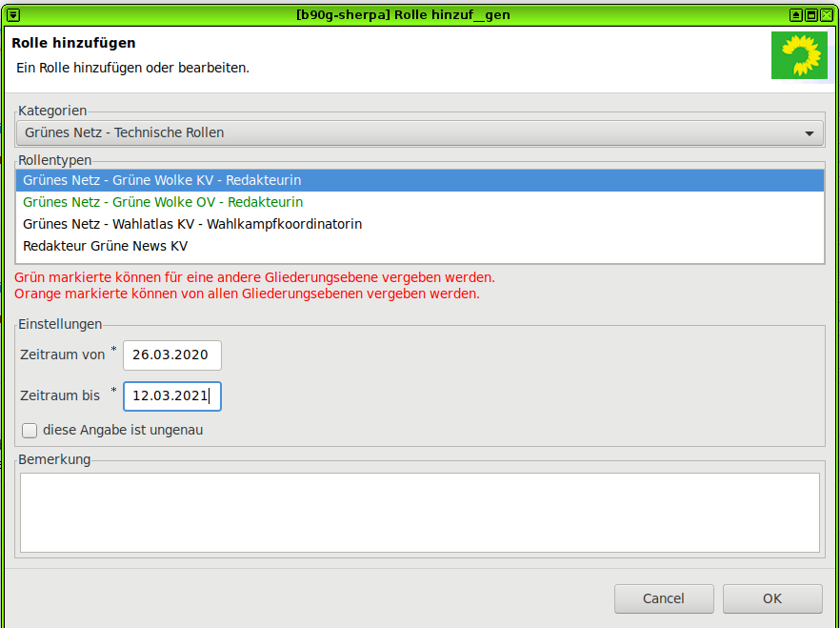Shade the window with the title bar up-arrow
Screen dimensions: 840x628
pos(796,15)
